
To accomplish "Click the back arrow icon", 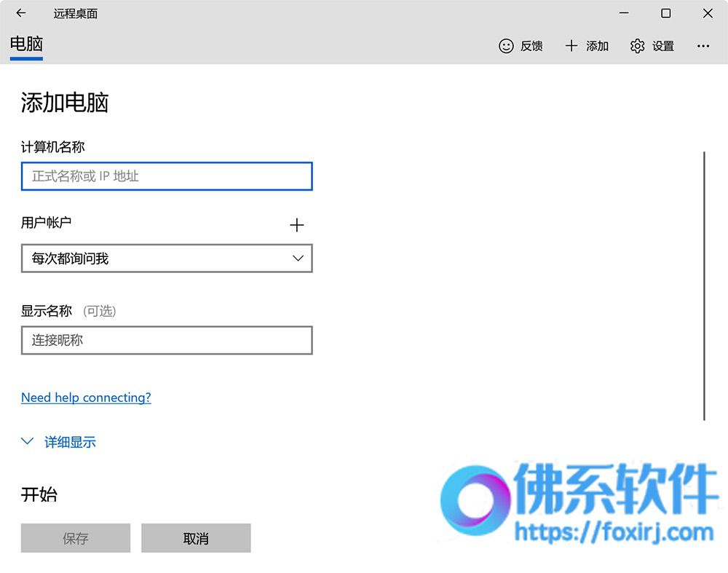I will tap(21, 13).
